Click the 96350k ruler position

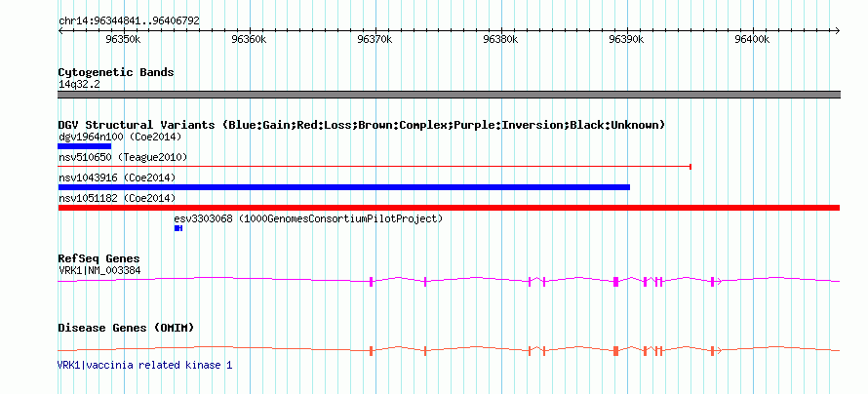click(124, 39)
